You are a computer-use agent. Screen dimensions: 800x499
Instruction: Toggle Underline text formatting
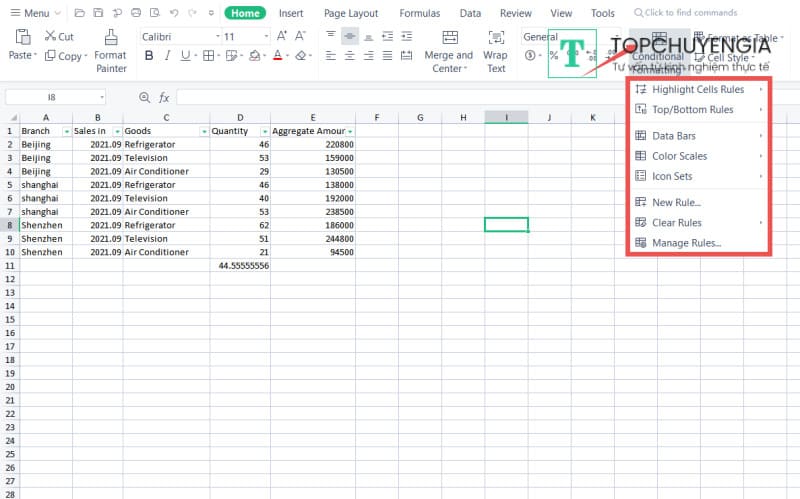click(185, 56)
